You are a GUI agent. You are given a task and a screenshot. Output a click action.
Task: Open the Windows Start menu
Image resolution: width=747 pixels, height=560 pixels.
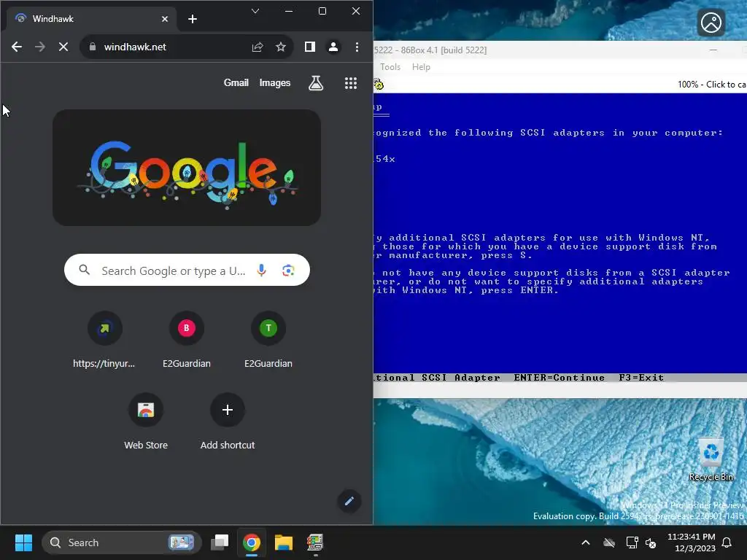point(23,542)
